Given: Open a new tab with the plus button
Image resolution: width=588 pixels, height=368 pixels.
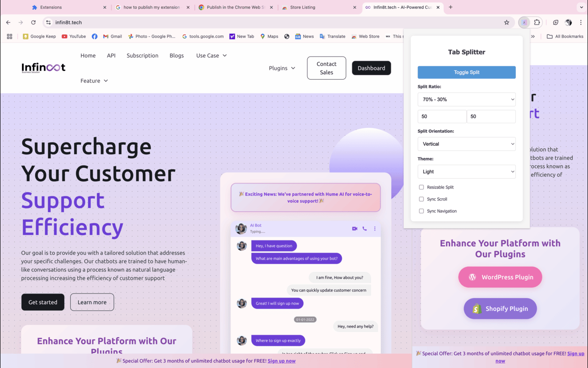Looking at the screenshot, I should pos(451,7).
